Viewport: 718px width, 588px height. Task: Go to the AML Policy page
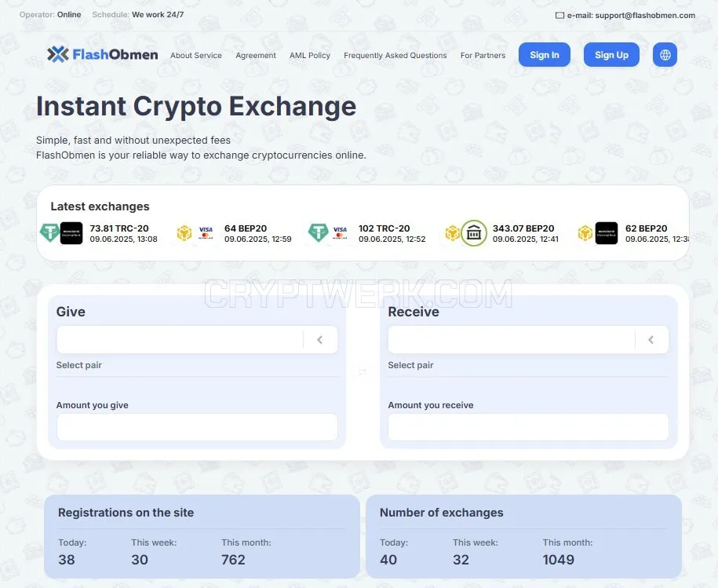(309, 56)
